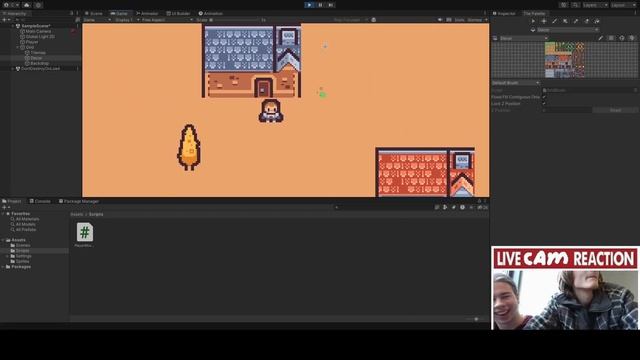Switch to the UI Builder tab

pos(178,13)
